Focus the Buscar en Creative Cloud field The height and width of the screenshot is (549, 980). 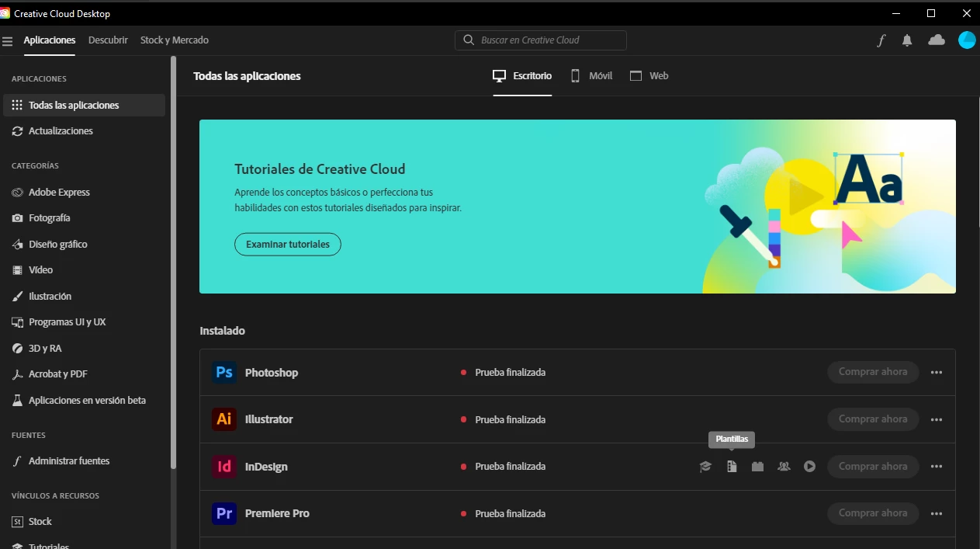pos(541,40)
